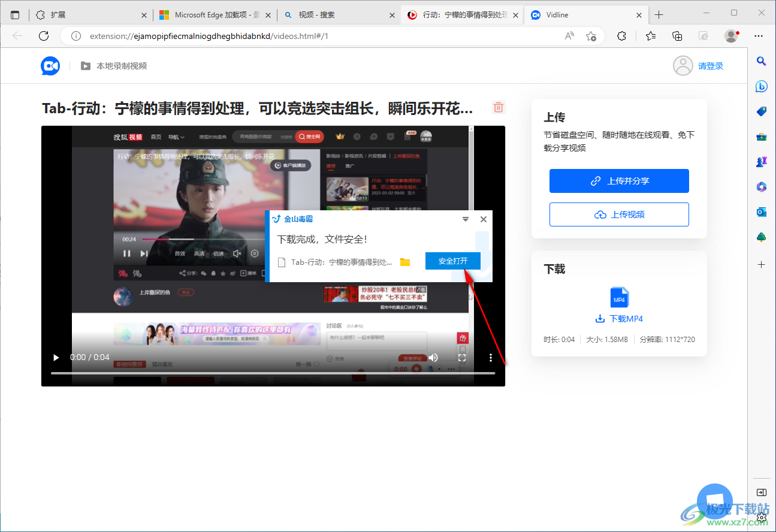Play the recorded video
This screenshot has width=776, height=532.
coord(56,357)
